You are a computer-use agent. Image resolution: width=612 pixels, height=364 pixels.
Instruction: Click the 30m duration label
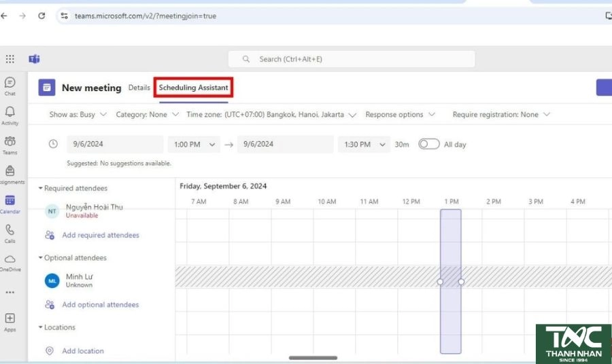[x=402, y=145]
